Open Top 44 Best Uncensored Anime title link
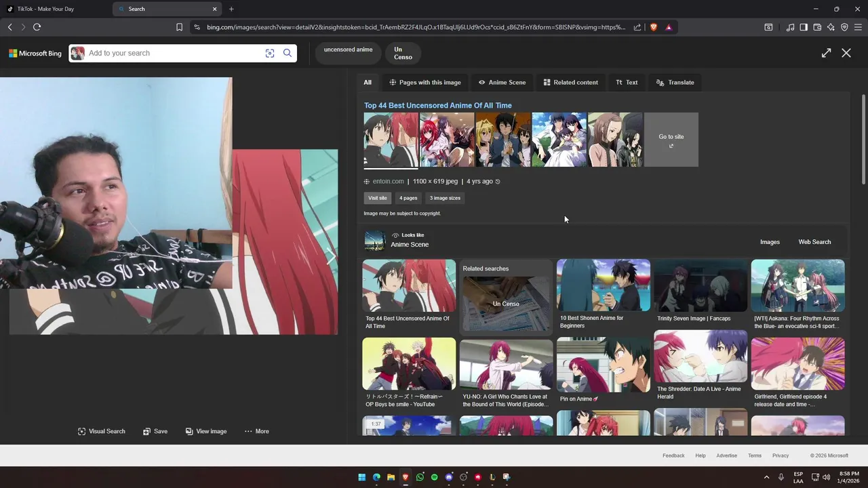Screen dimensions: 868x488 pyautogui.click(x=438, y=106)
